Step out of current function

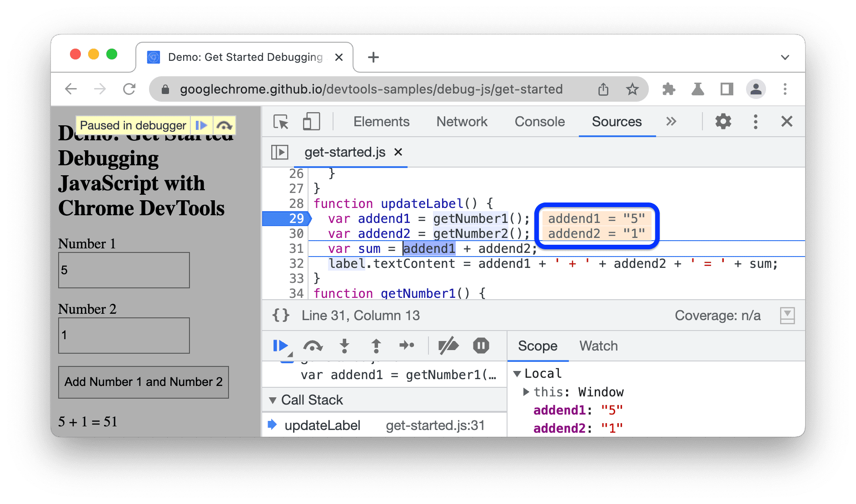376,346
